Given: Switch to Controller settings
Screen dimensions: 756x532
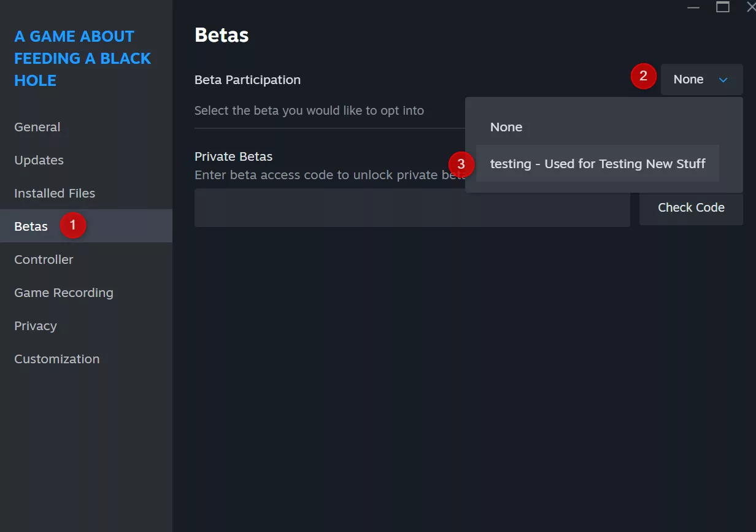Looking at the screenshot, I should pyautogui.click(x=44, y=260).
